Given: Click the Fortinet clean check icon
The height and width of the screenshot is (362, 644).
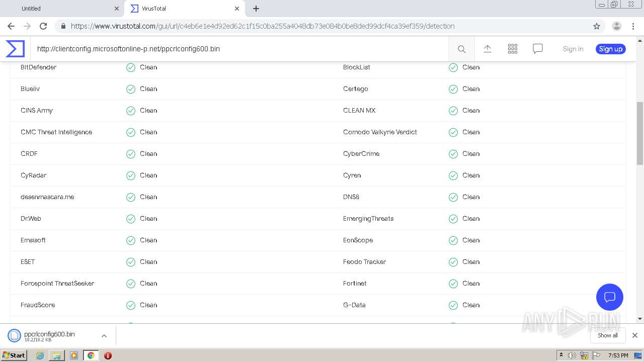Looking at the screenshot, I should click(x=453, y=284).
